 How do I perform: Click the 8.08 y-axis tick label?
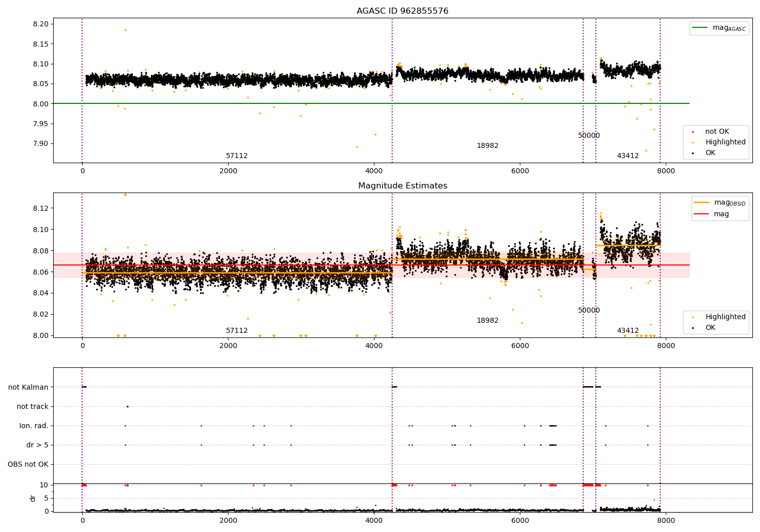41,251
